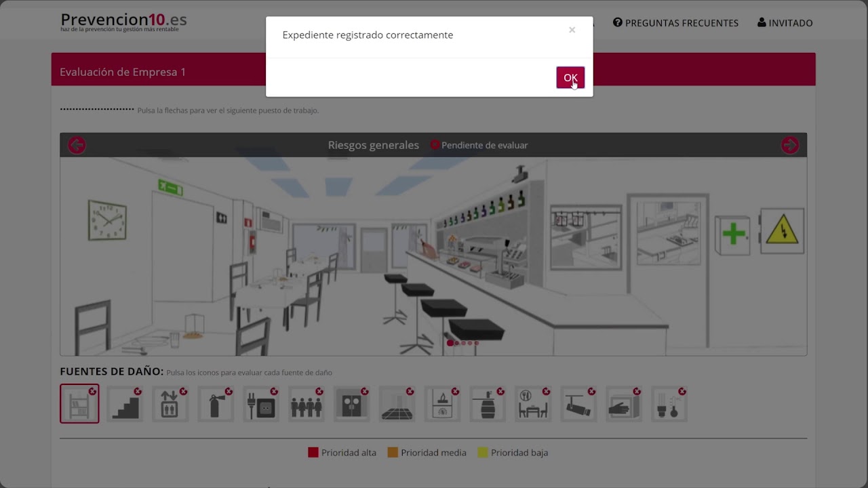The height and width of the screenshot is (488, 868).
Task: Click the kitchen window in the scene
Action: point(586,237)
